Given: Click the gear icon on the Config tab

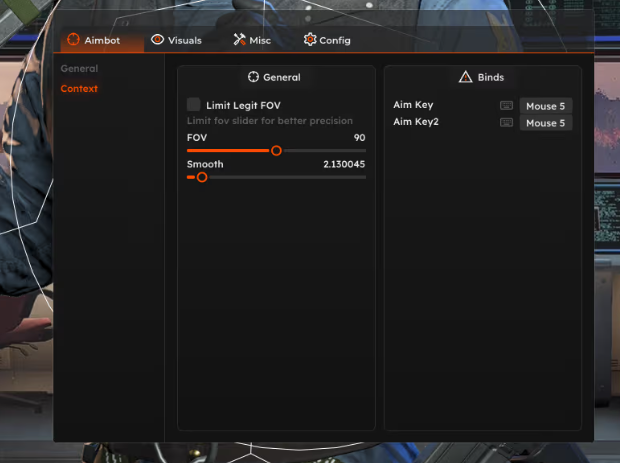Looking at the screenshot, I should [310, 40].
